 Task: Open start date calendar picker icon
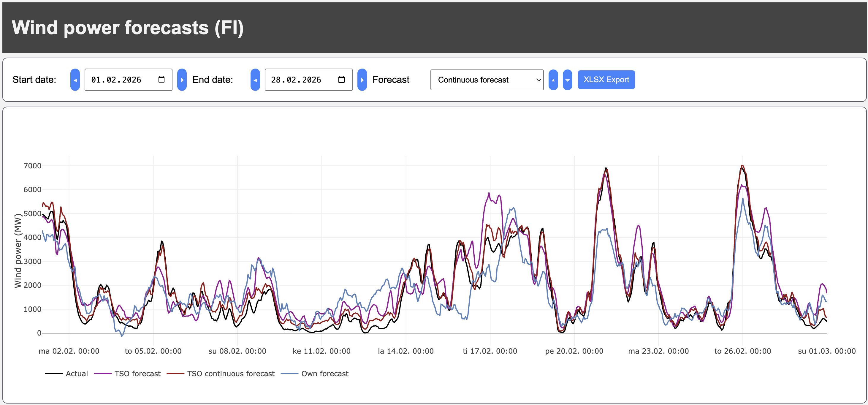(x=161, y=80)
